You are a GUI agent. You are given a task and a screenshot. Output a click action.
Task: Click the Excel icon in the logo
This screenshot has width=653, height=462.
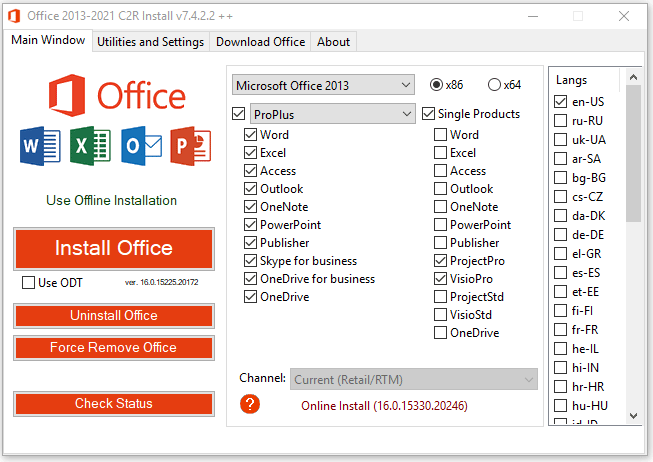pos(90,146)
